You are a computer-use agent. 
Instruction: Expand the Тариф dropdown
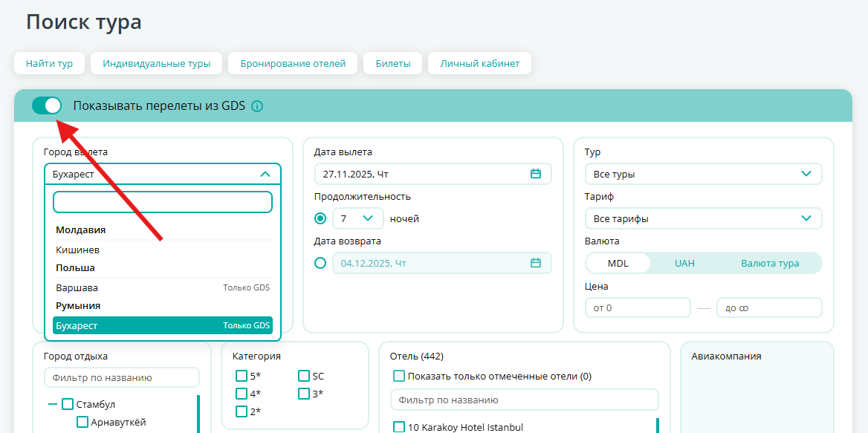(703, 218)
